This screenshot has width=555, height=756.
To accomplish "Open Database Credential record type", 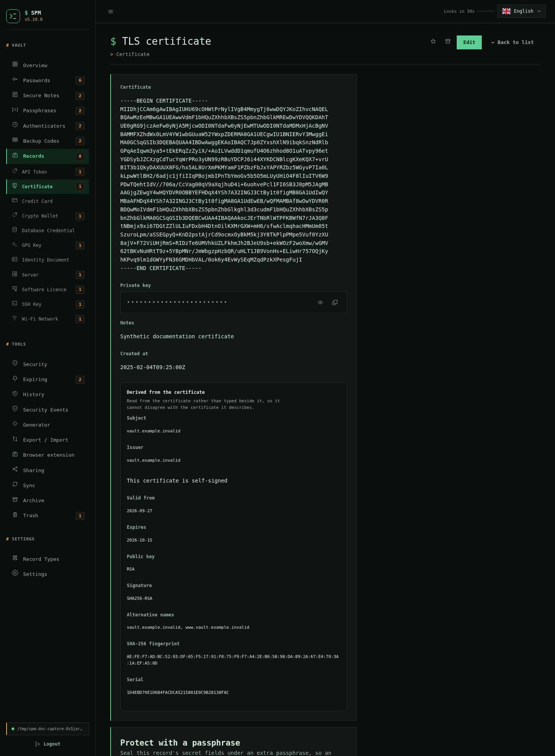I will point(48,231).
